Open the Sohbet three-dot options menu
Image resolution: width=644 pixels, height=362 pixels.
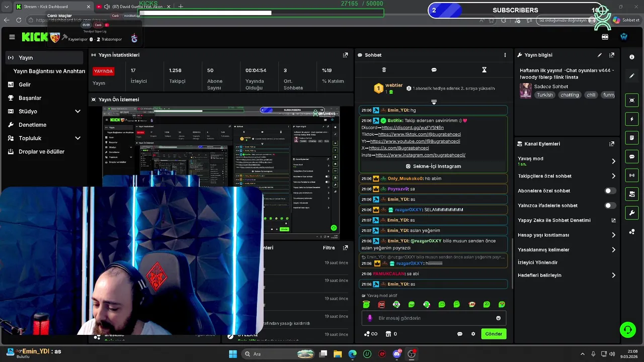[505, 55]
